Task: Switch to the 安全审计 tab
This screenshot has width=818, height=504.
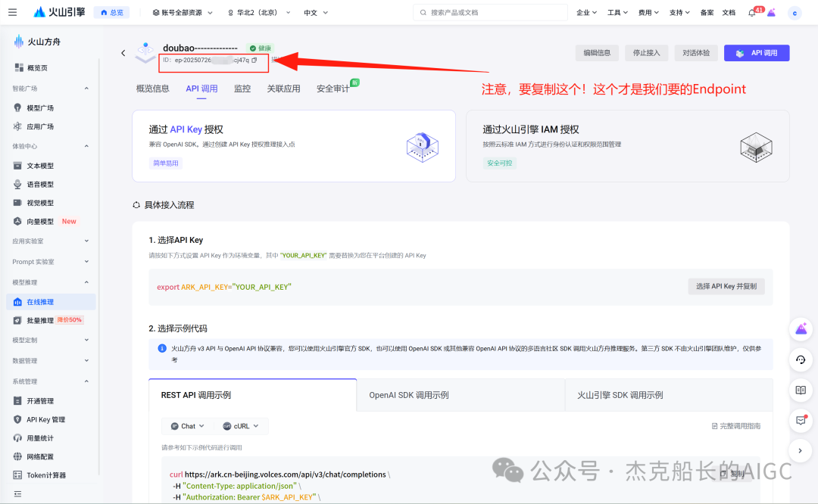Action: click(x=333, y=89)
